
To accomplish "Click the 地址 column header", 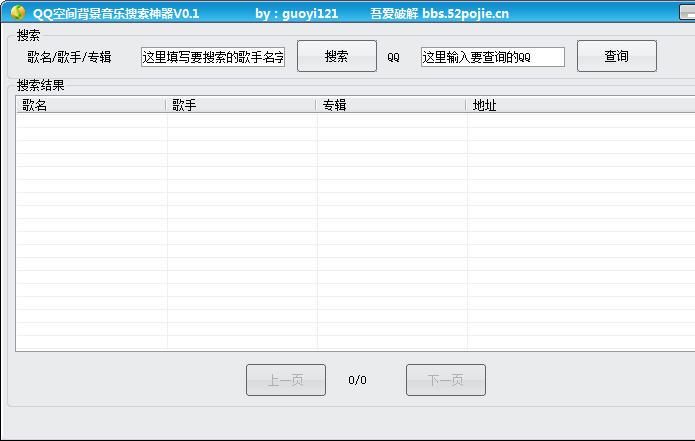I will point(581,105).
